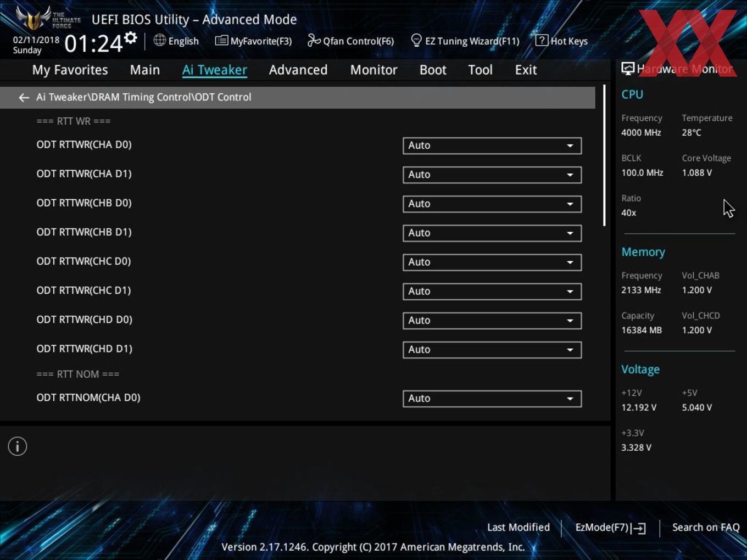747x560 pixels.
Task: Switch to EzMode(F7)
Action: point(610,528)
